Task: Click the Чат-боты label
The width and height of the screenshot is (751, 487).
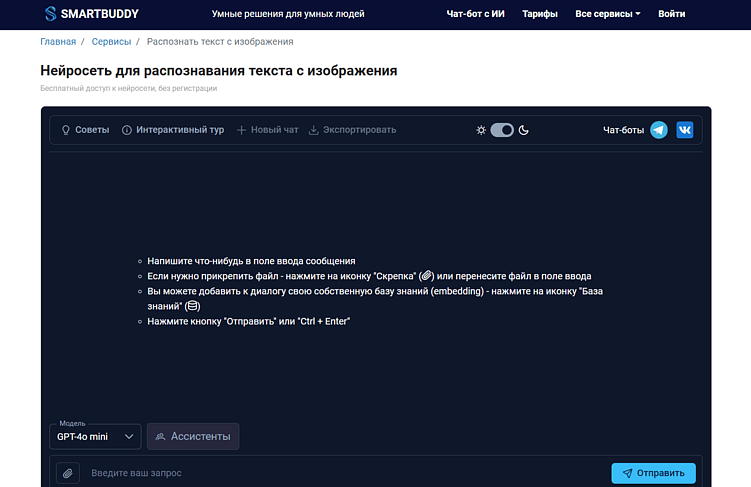Action: 623,130
